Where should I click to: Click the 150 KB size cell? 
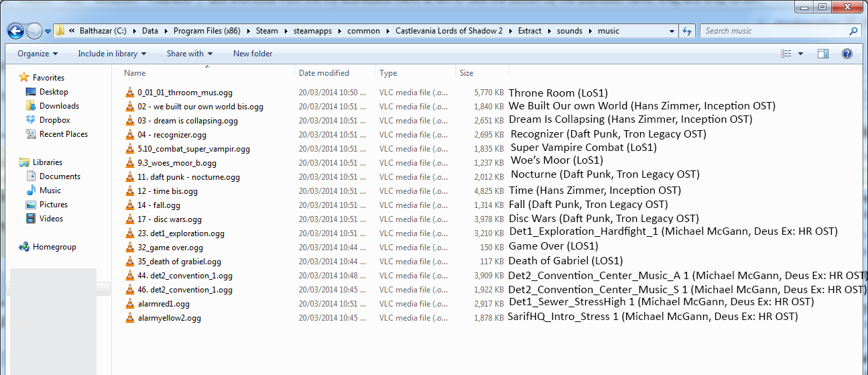click(x=492, y=248)
